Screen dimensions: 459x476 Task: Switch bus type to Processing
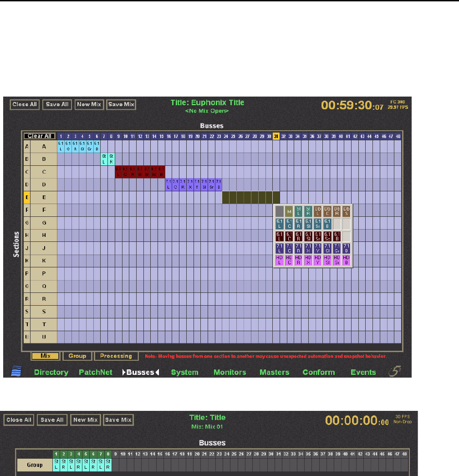116,356
